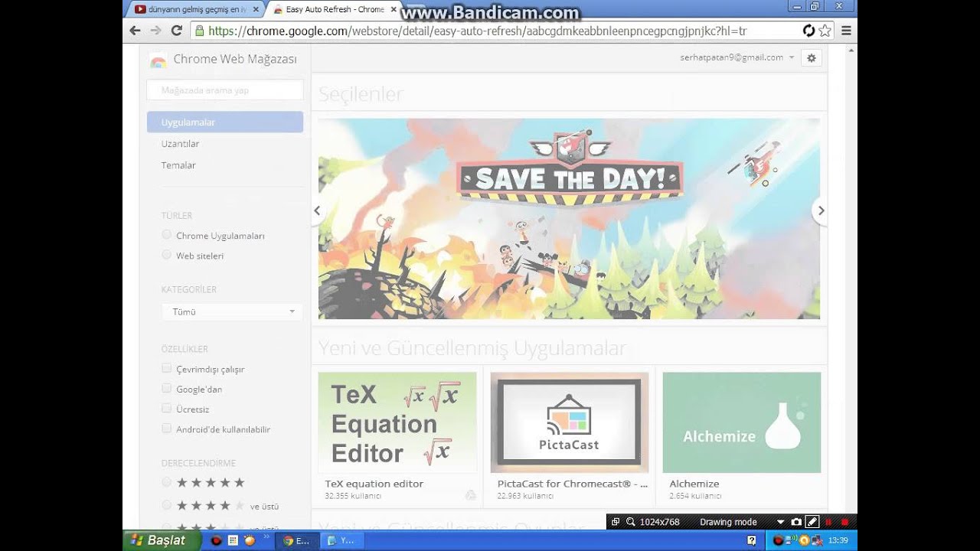
Task: Click the Bandicam 1024x768 resolution text
Action: [x=660, y=522]
